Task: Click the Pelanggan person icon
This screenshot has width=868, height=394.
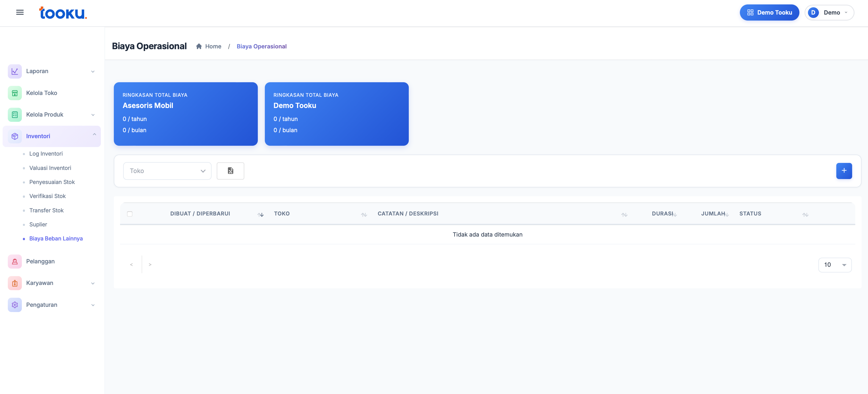Action: click(x=15, y=262)
